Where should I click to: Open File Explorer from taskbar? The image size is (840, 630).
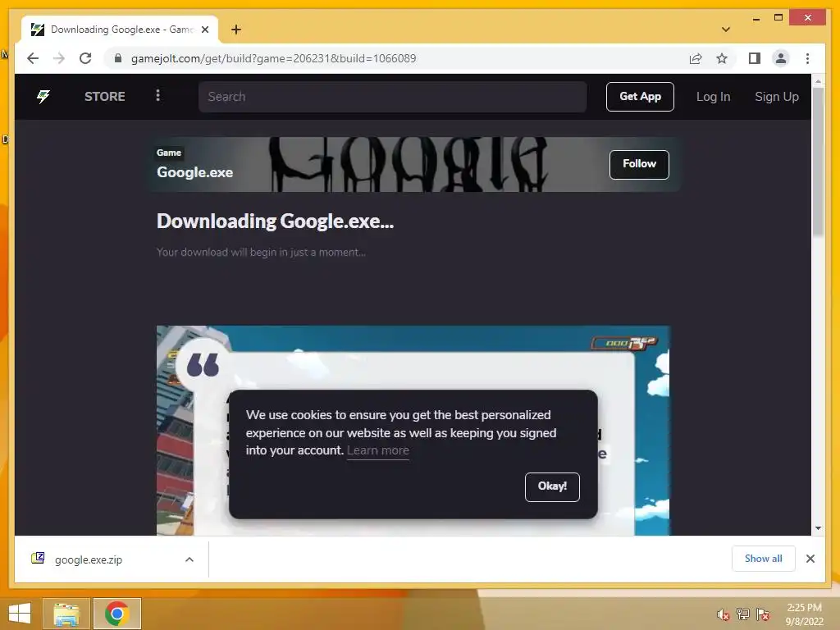[66, 614]
